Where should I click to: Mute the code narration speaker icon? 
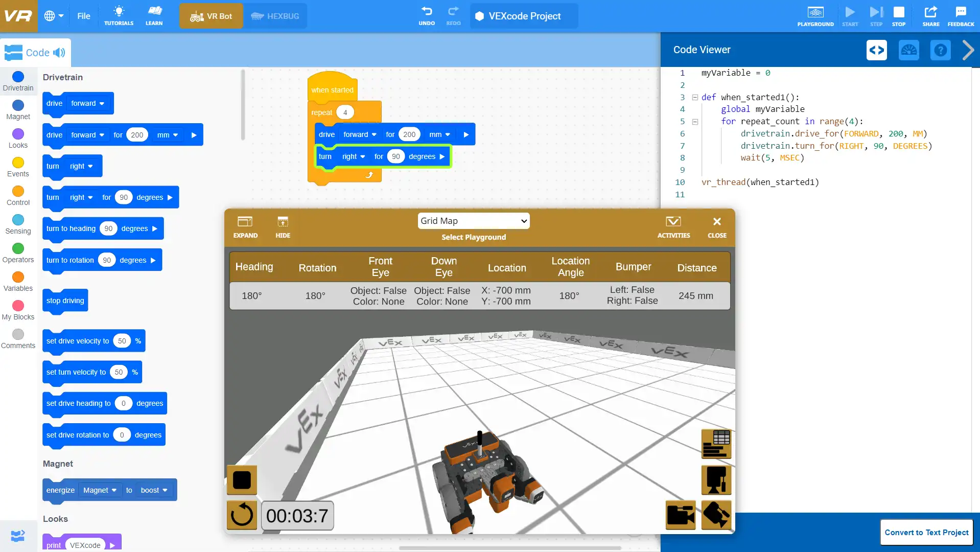coord(60,52)
